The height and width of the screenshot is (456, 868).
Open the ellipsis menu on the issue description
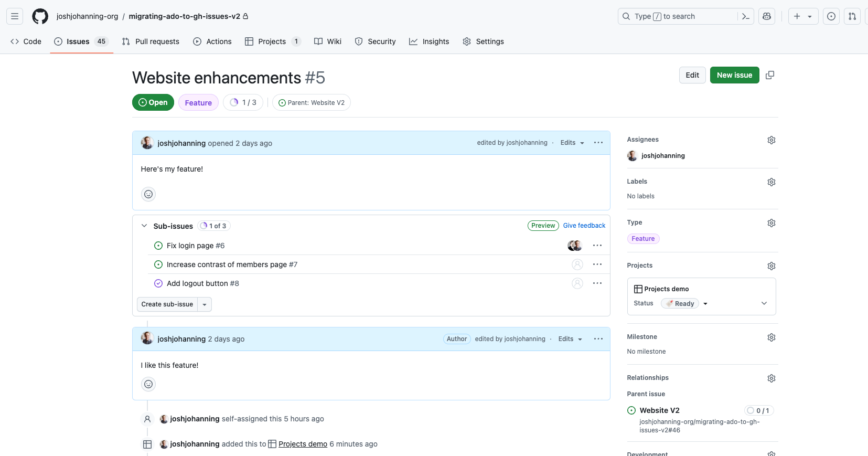coord(598,143)
